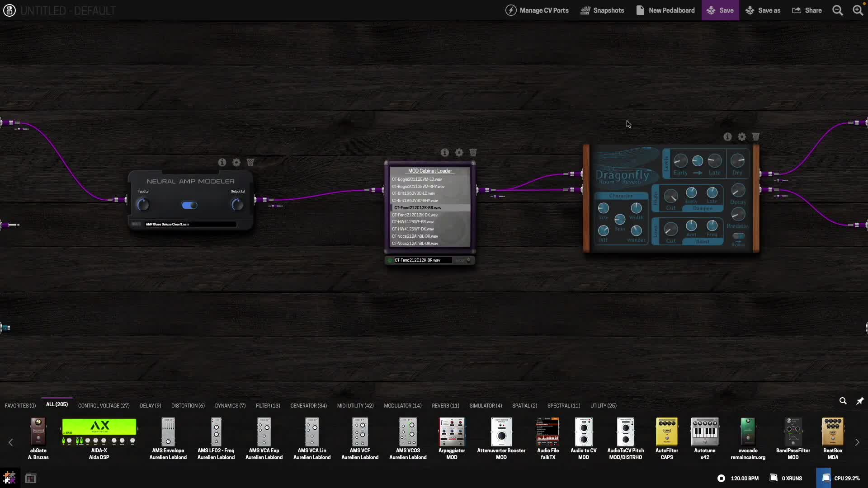The width and height of the screenshot is (868, 488).
Task: Select the abGate plugin thumbnail
Action: (x=38, y=432)
